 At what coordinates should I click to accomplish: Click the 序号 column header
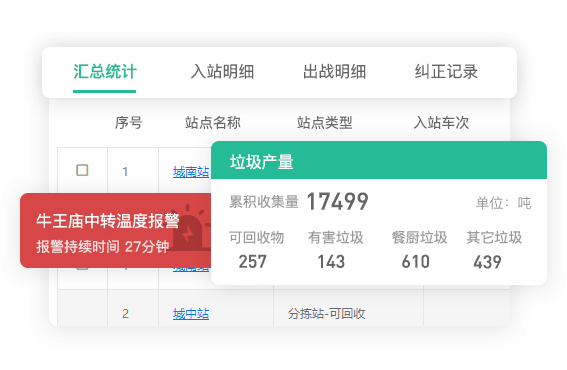coord(128,123)
